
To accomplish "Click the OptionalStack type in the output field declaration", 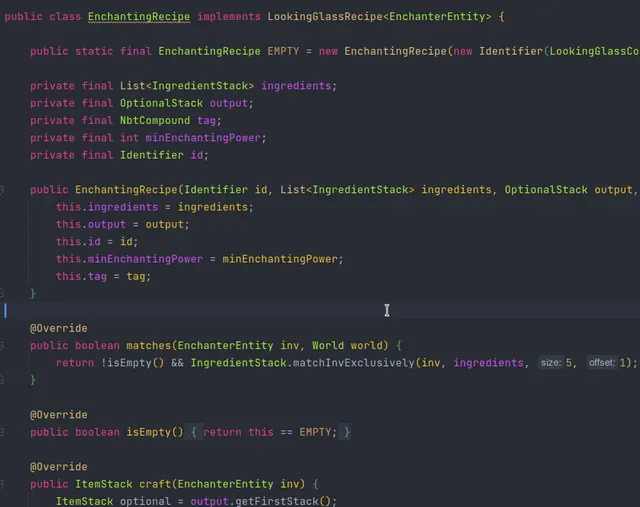I will [161, 103].
